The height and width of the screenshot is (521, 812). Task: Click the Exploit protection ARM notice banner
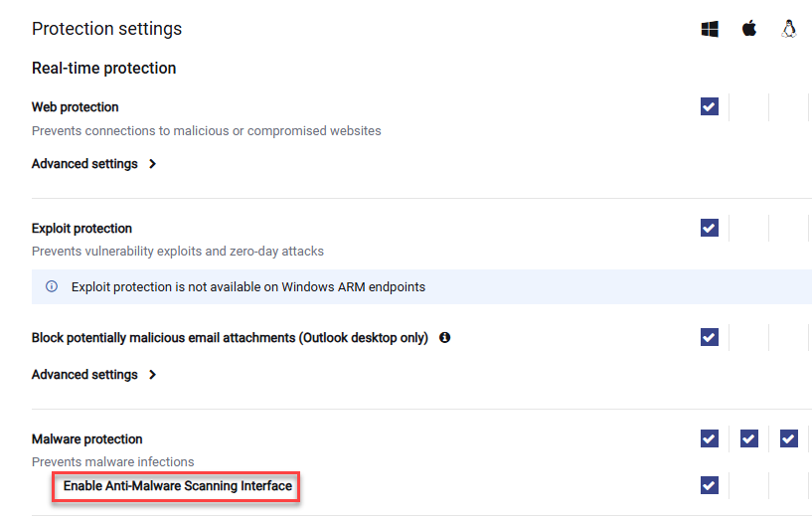pyautogui.click(x=421, y=287)
